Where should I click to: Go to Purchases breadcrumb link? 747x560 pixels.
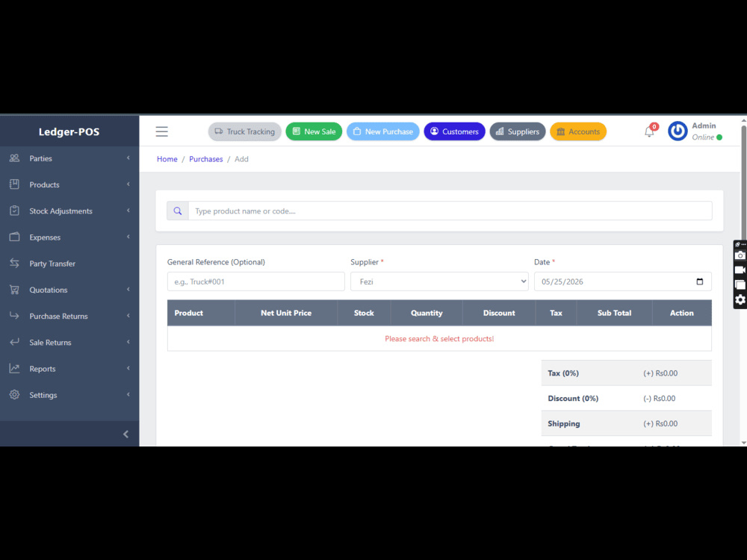(x=206, y=159)
